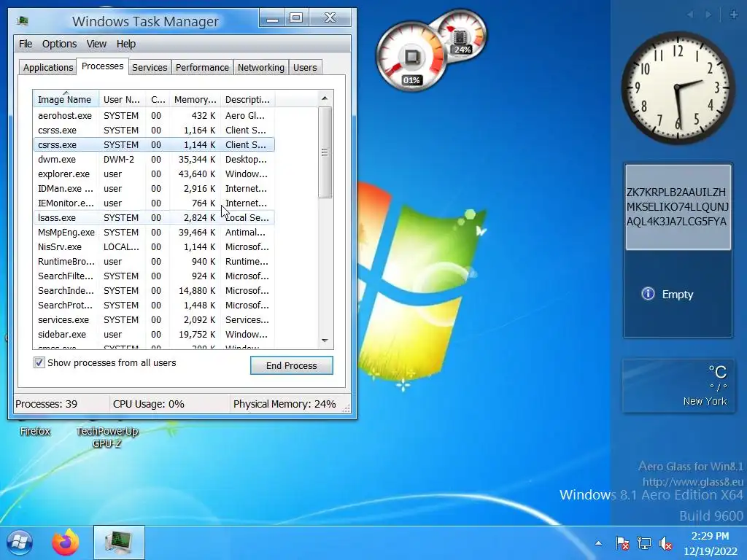The height and width of the screenshot is (560, 747).
Task: Select the SearchFilterHost process row
Action: [x=154, y=276]
